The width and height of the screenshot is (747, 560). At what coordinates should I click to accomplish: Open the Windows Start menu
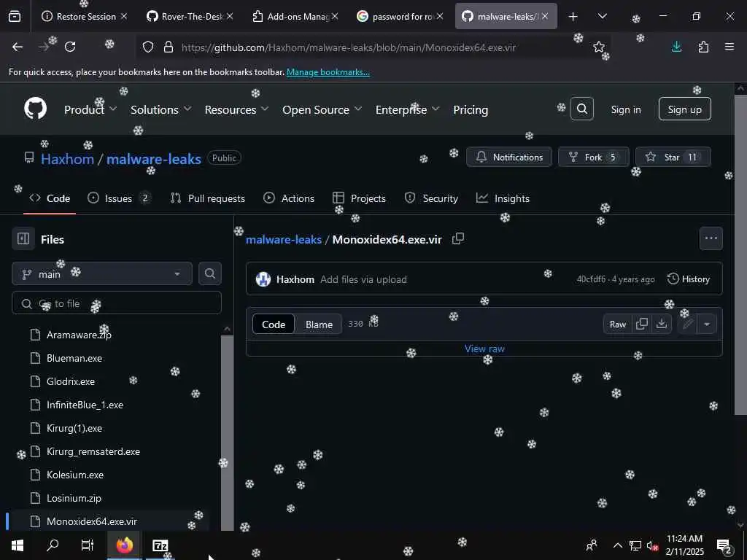click(18, 545)
